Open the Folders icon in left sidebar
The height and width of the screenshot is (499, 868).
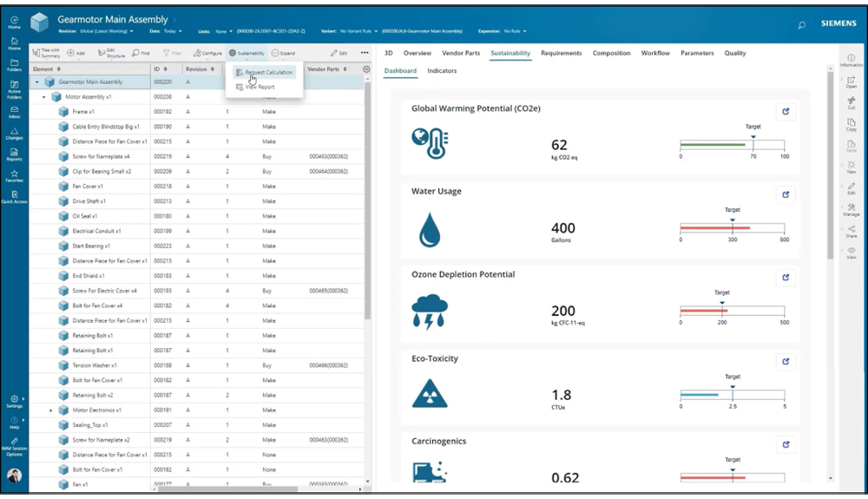[15, 65]
